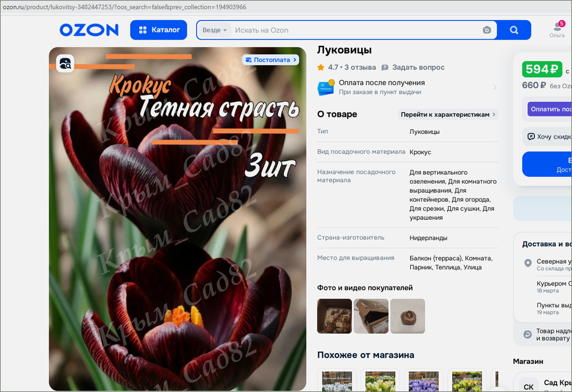The width and height of the screenshot is (572, 392).
Task: Click Задать вопрос link
Action: [x=413, y=67]
